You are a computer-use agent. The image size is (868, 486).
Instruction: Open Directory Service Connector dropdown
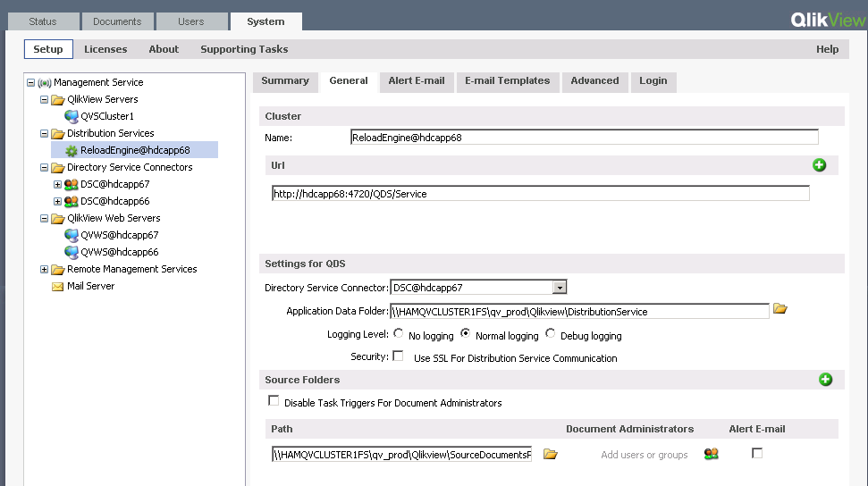click(x=560, y=288)
